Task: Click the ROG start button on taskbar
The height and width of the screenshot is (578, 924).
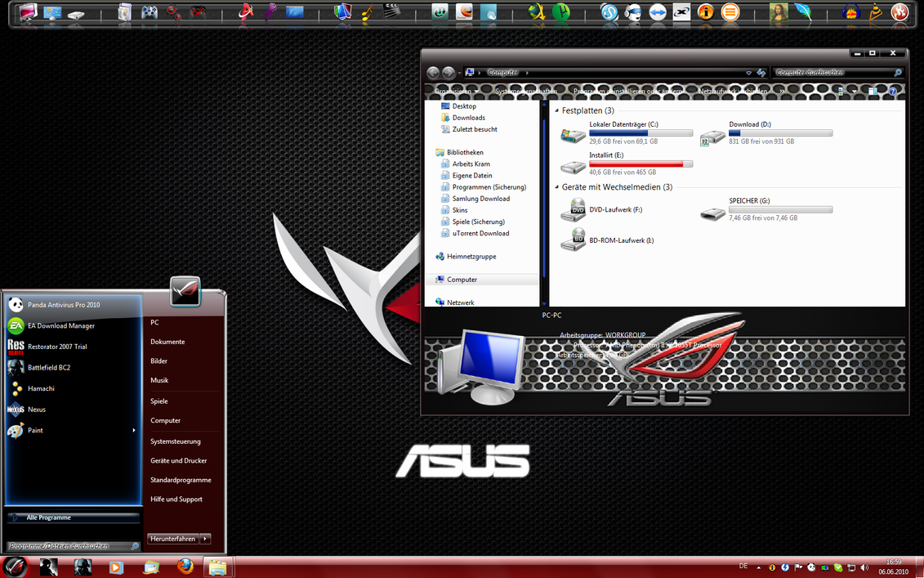Action: click(16, 567)
